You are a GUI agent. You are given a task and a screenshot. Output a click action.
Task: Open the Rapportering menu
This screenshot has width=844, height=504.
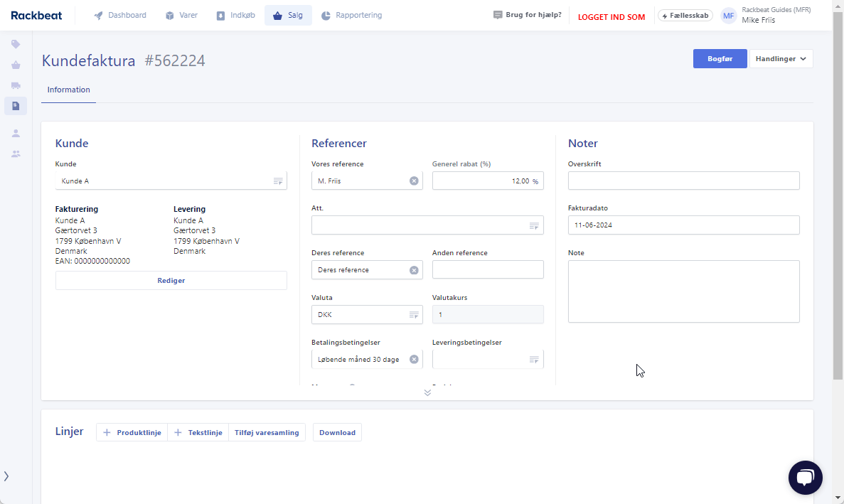pyautogui.click(x=351, y=15)
